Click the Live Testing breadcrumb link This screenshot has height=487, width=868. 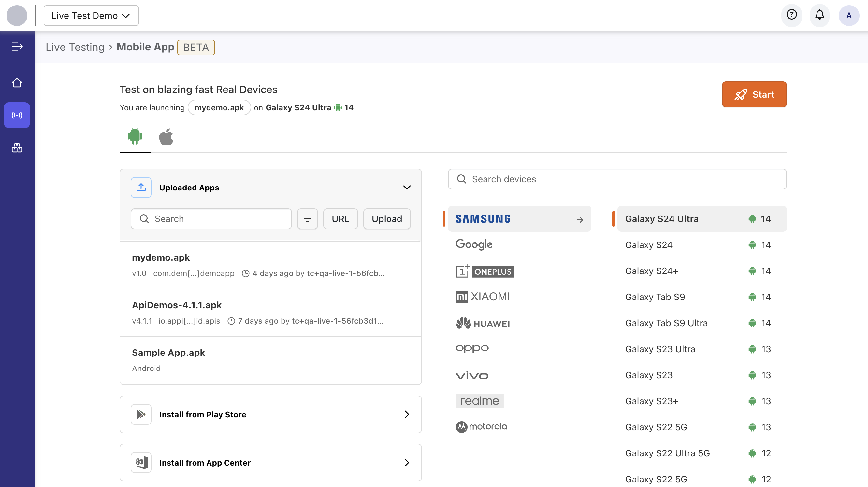(75, 47)
